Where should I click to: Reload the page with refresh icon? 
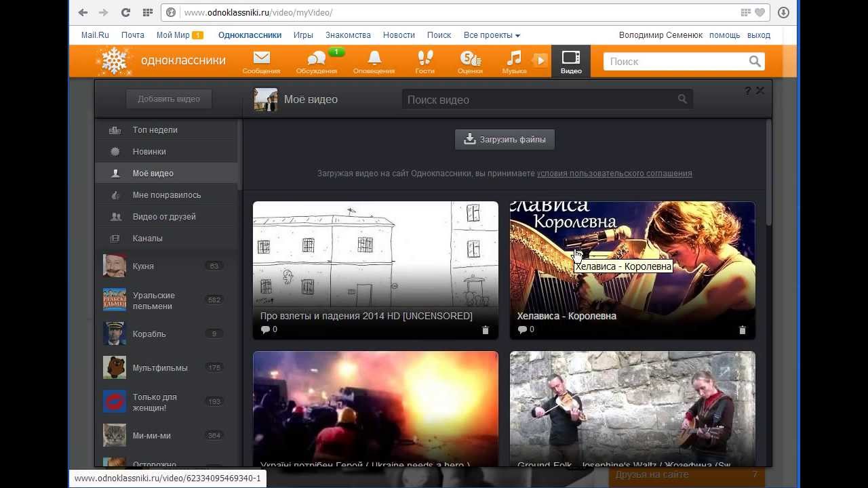click(125, 12)
